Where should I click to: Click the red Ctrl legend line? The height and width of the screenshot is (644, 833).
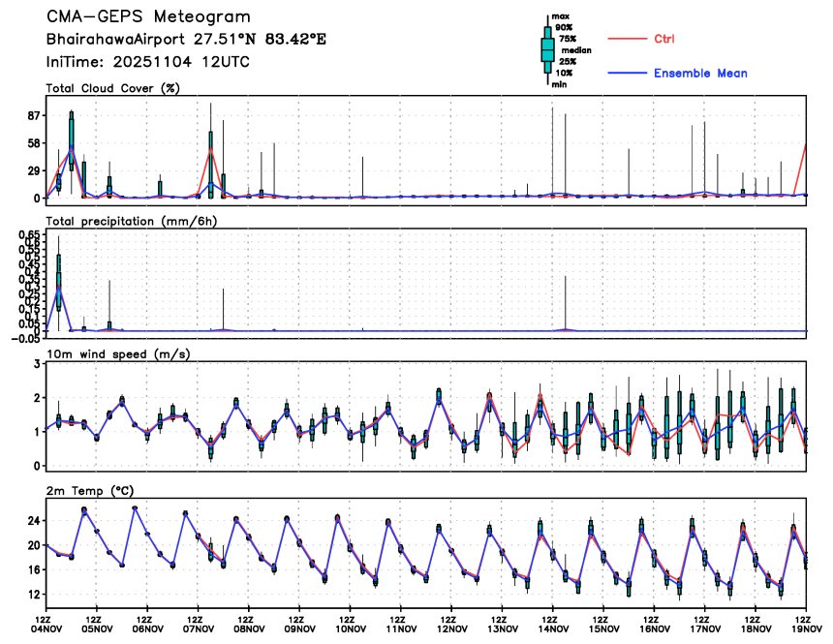click(x=628, y=39)
